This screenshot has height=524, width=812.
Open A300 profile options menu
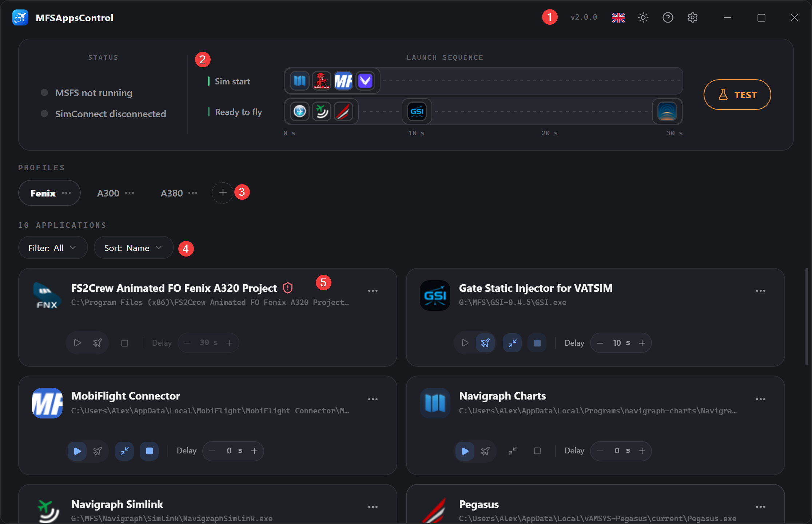(130, 193)
